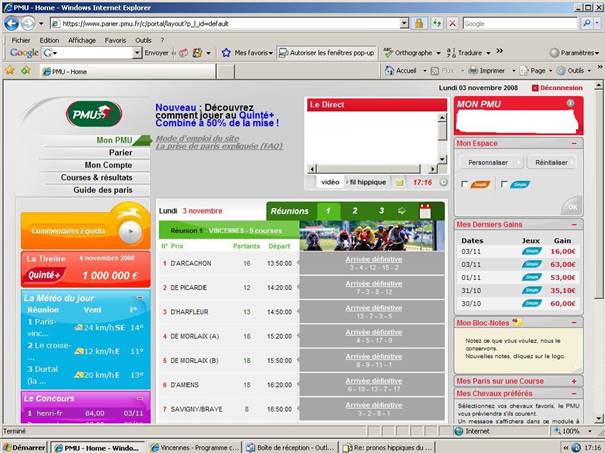Select Réunion tab 2
The width and height of the screenshot is (605, 453).
[355, 211]
